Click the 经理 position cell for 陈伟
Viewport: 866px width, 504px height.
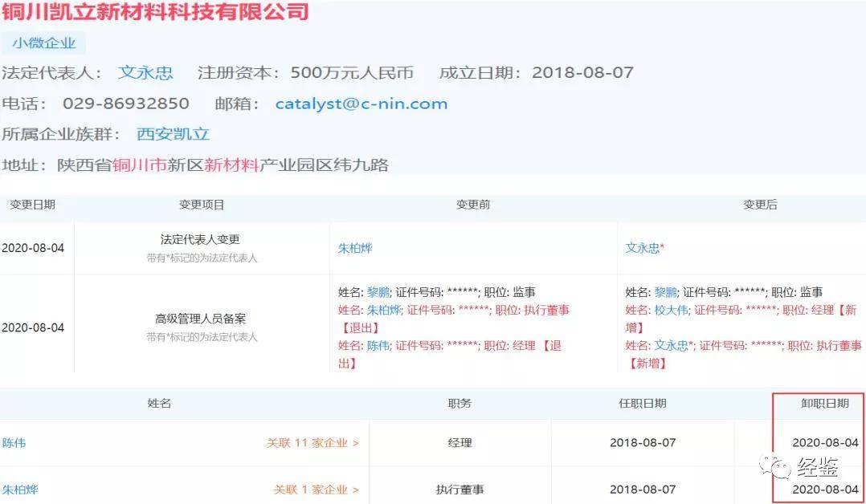coord(460,443)
